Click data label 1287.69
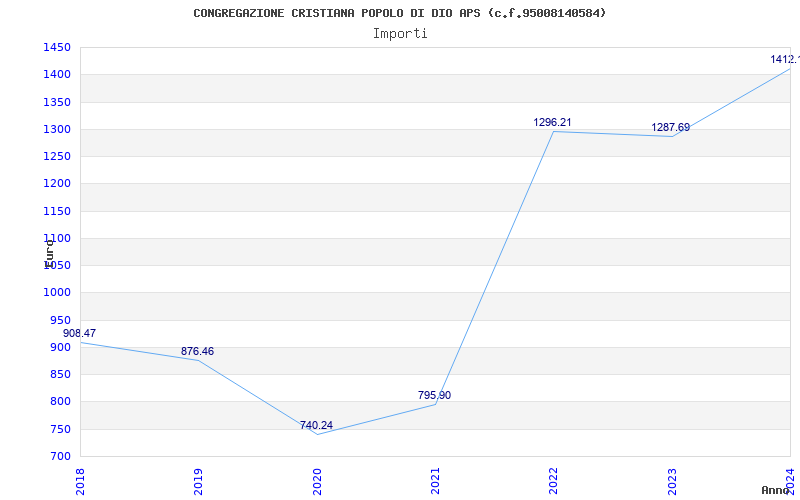 (x=670, y=128)
